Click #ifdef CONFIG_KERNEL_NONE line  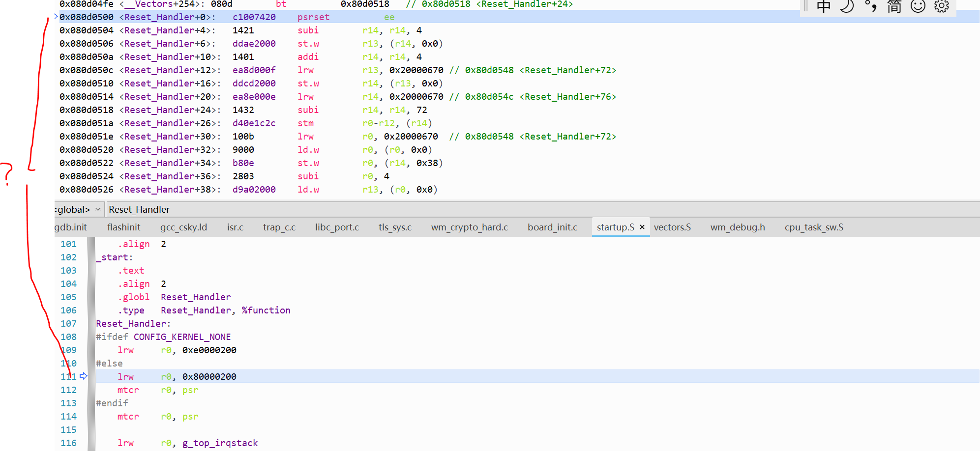coord(163,337)
